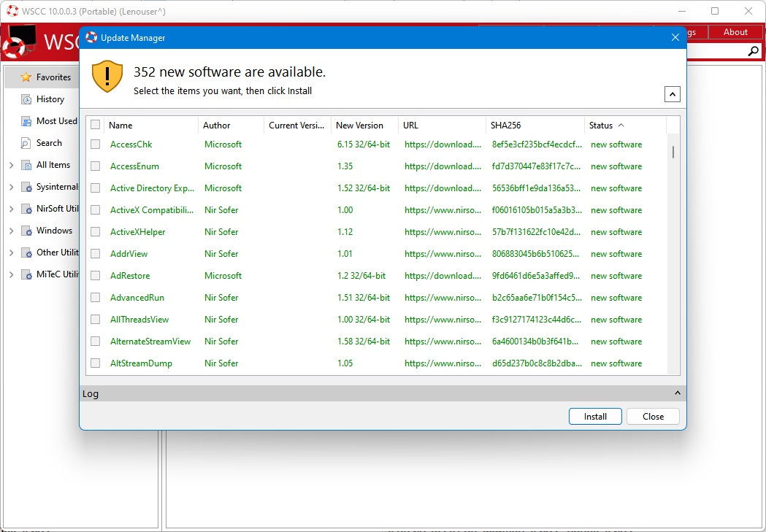Tick the select-all checkbox in header

95,125
